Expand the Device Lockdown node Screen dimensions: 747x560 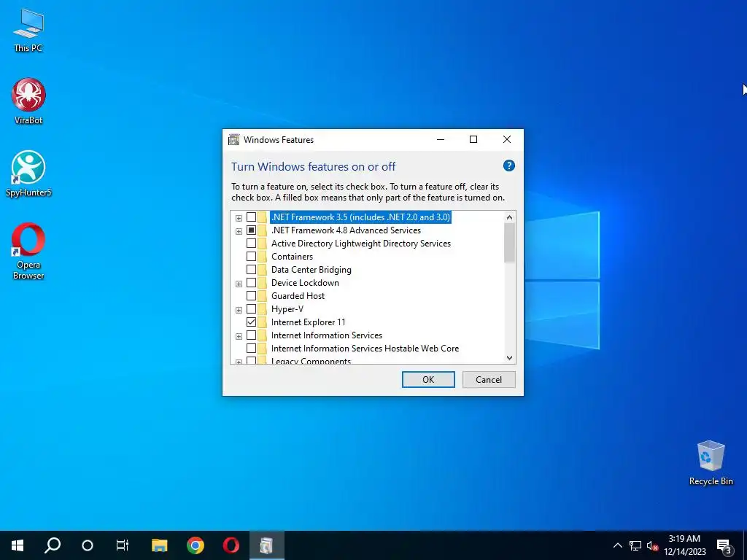coord(239,284)
